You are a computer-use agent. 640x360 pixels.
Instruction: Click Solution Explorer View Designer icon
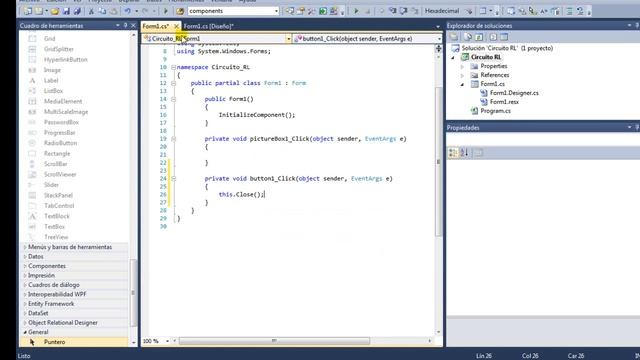click(x=504, y=37)
